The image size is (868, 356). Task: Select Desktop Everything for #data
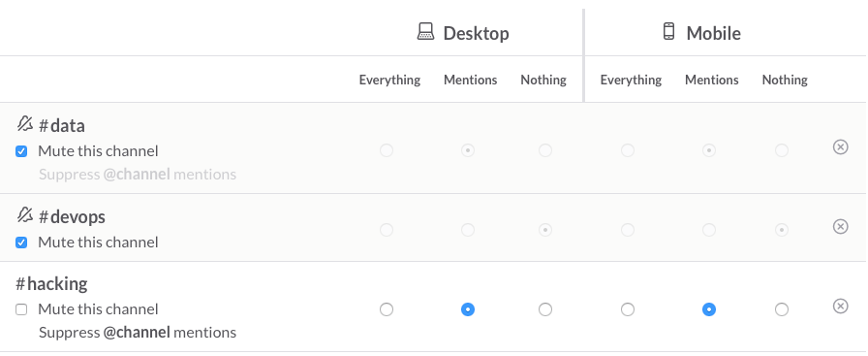coord(387,150)
